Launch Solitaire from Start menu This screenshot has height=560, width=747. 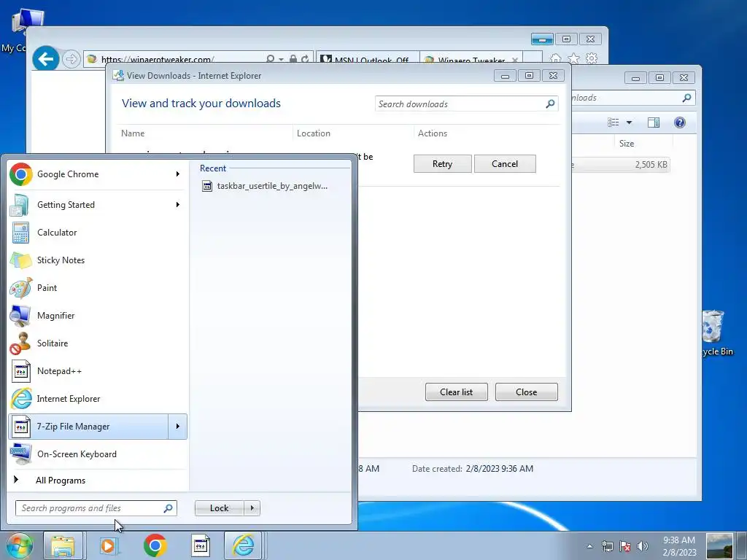pos(97,343)
